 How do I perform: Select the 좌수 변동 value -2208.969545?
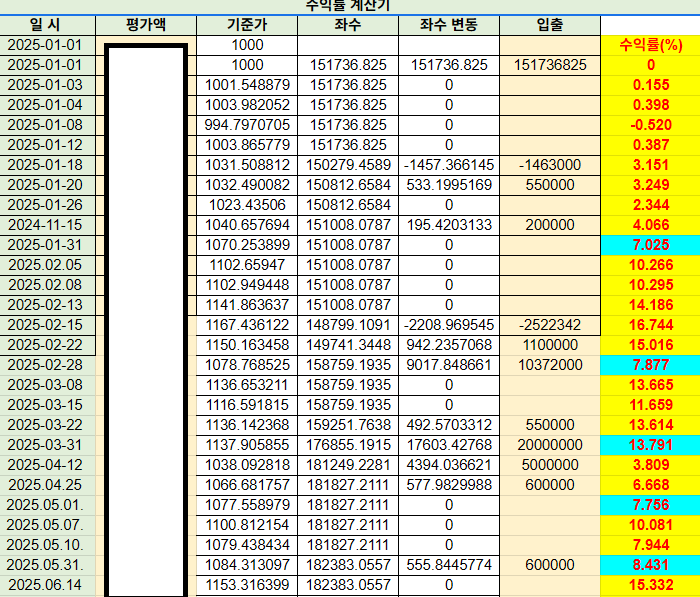point(449,325)
